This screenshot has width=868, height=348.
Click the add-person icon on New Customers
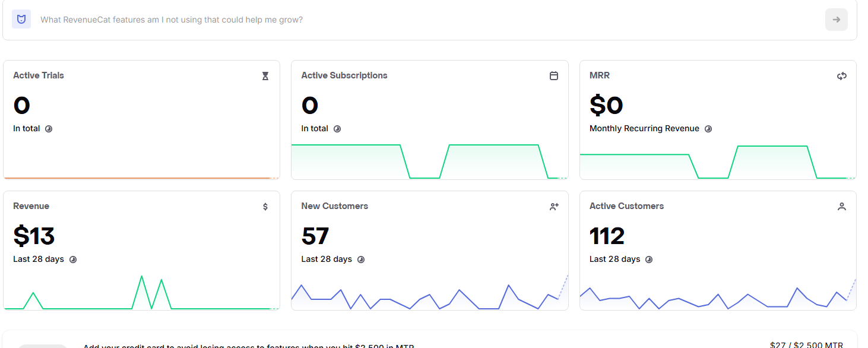point(554,207)
